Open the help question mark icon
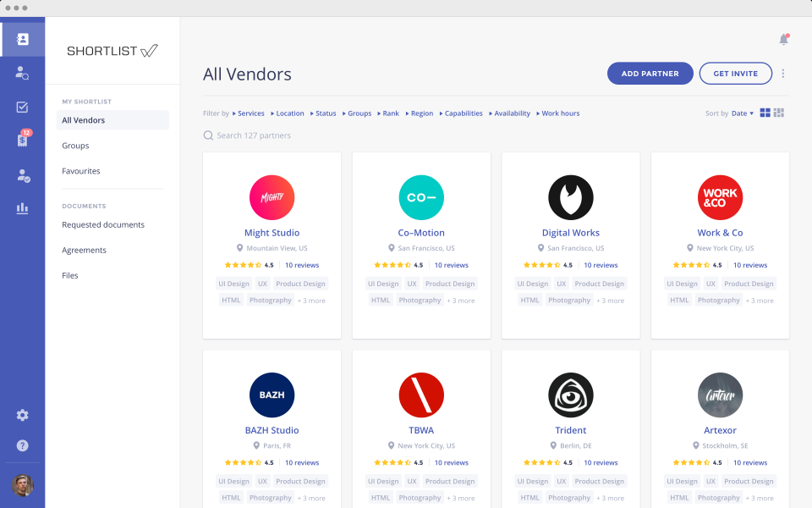 (x=23, y=444)
